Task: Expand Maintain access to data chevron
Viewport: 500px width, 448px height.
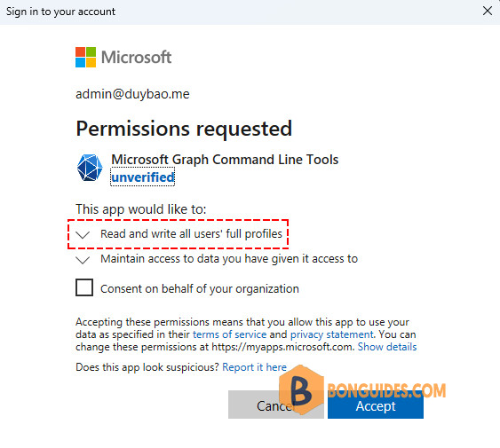Action: tap(83, 260)
